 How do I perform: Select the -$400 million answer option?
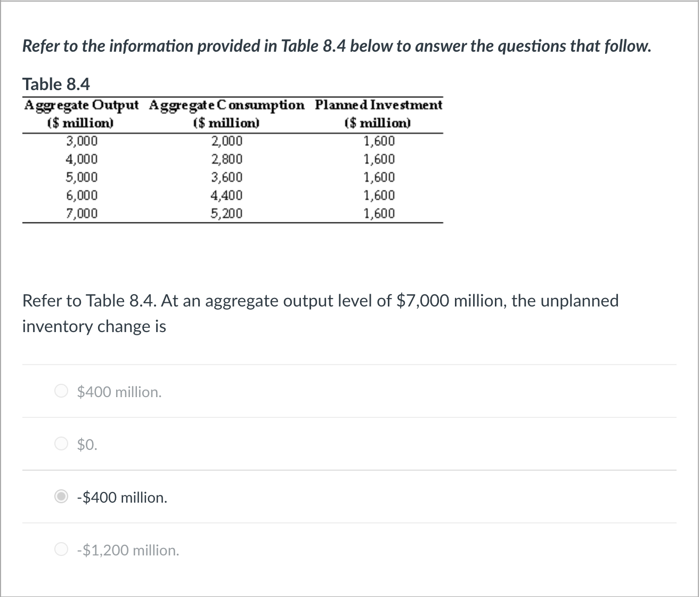[x=62, y=496]
